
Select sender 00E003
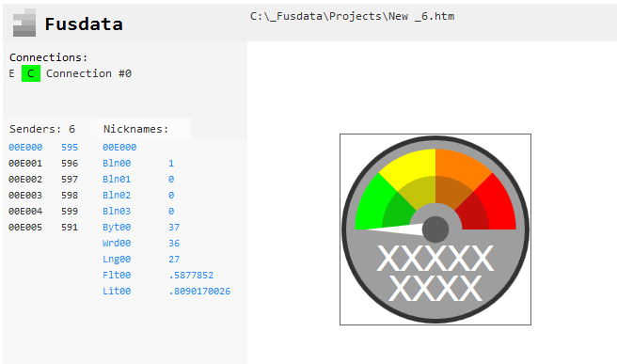[25, 196]
